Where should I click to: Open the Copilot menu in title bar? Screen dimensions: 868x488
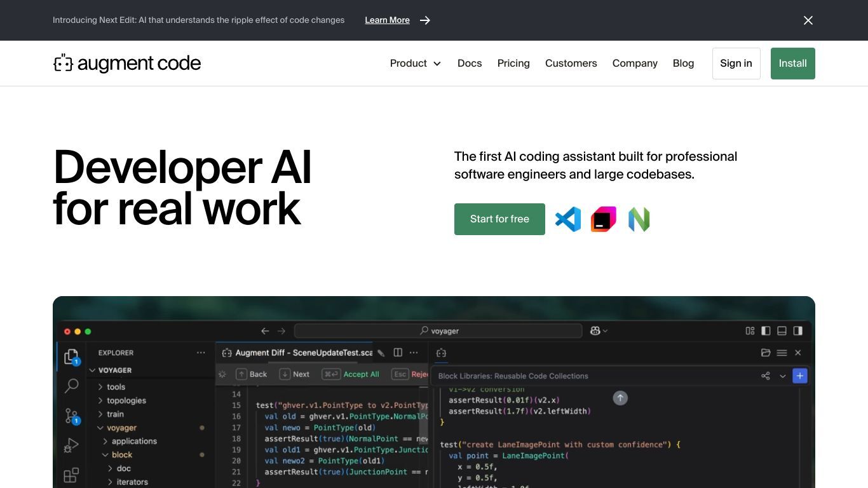point(599,331)
